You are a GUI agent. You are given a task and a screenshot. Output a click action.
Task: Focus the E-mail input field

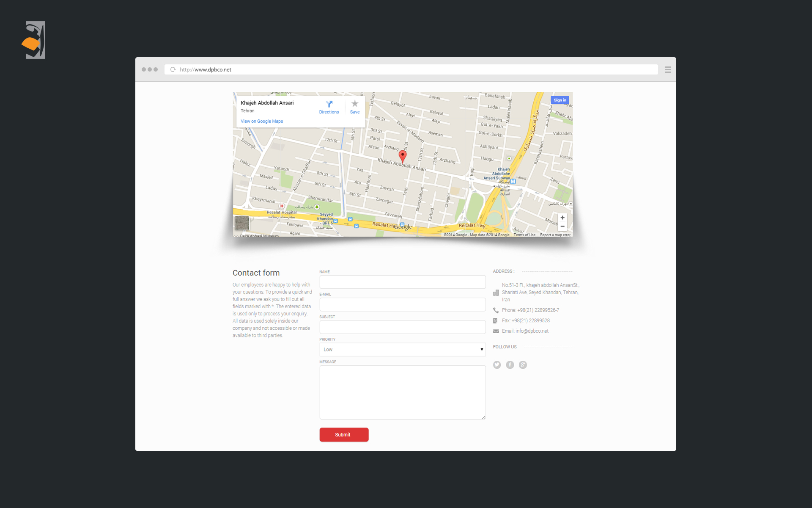(402, 304)
